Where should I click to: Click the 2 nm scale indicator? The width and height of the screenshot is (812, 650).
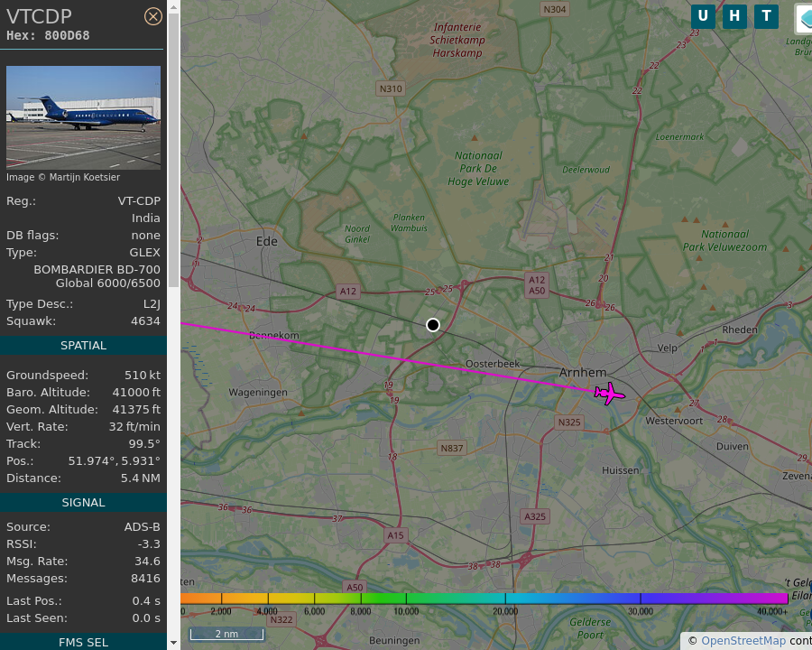[x=226, y=634]
